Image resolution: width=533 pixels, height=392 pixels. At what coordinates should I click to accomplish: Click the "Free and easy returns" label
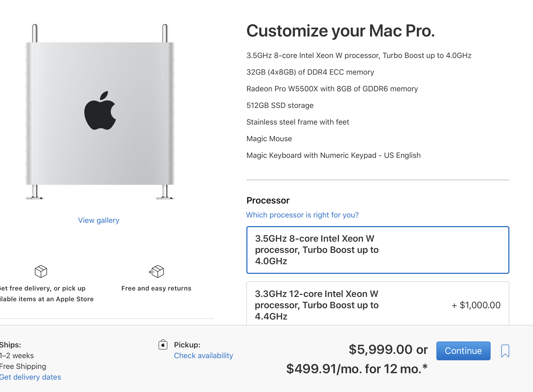(x=156, y=288)
